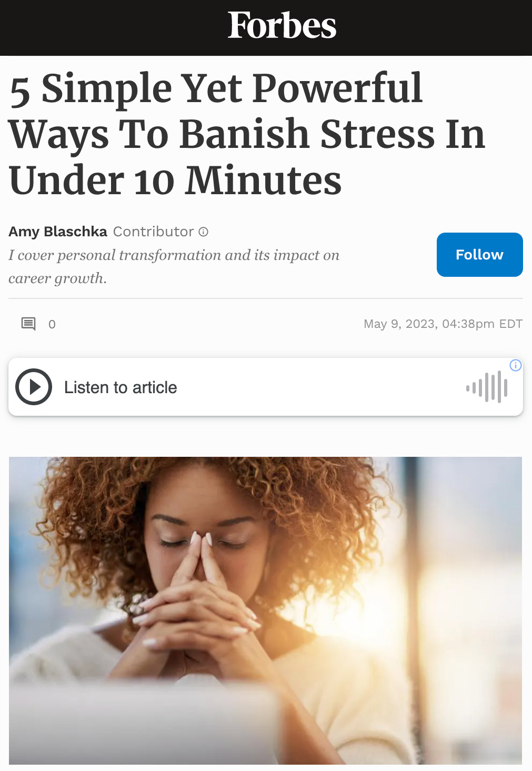532x771 pixels.
Task: Click the word Minutes in the headline
Action: click(x=264, y=180)
